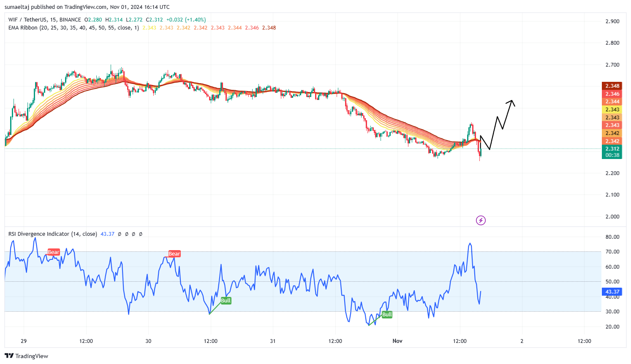Click the purple lightning event icon
Image resolution: width=631 pixels, height=364 pixels.
[x=481, y=220]
